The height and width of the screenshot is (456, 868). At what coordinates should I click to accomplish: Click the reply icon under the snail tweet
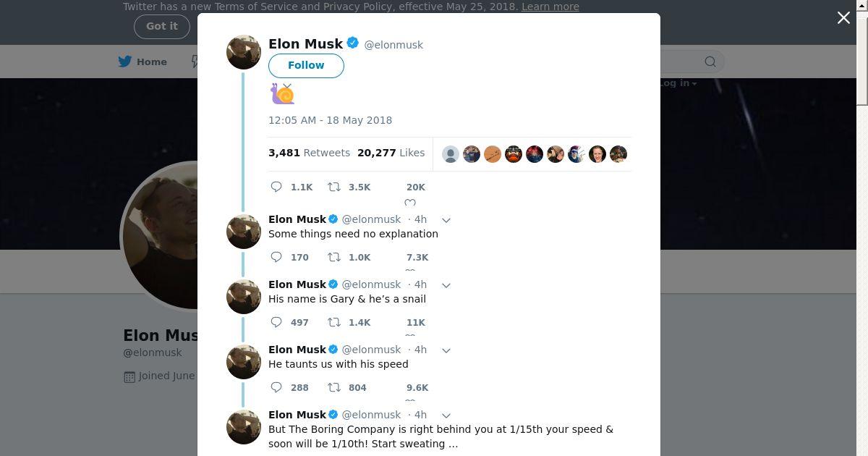click(x=276, y=187)
